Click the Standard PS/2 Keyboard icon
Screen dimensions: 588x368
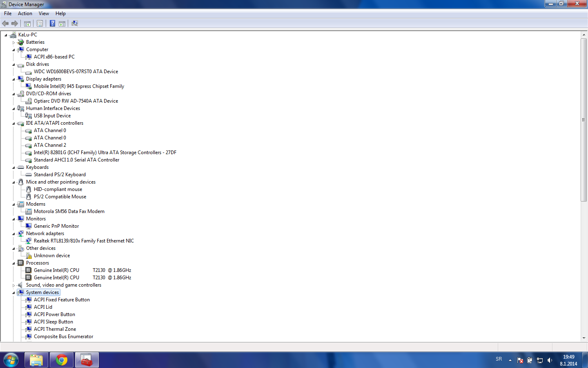pyautogui.click(x=29, y=175)
